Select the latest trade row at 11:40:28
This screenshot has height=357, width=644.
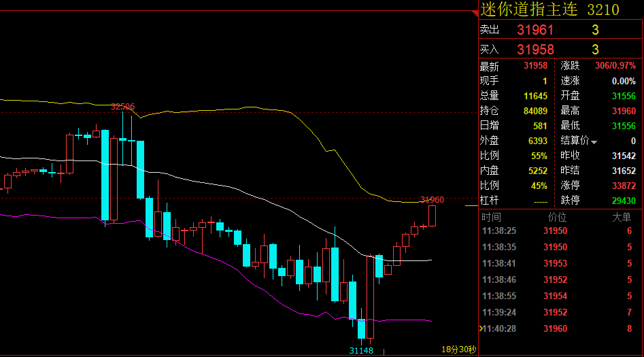click(560, 328)
